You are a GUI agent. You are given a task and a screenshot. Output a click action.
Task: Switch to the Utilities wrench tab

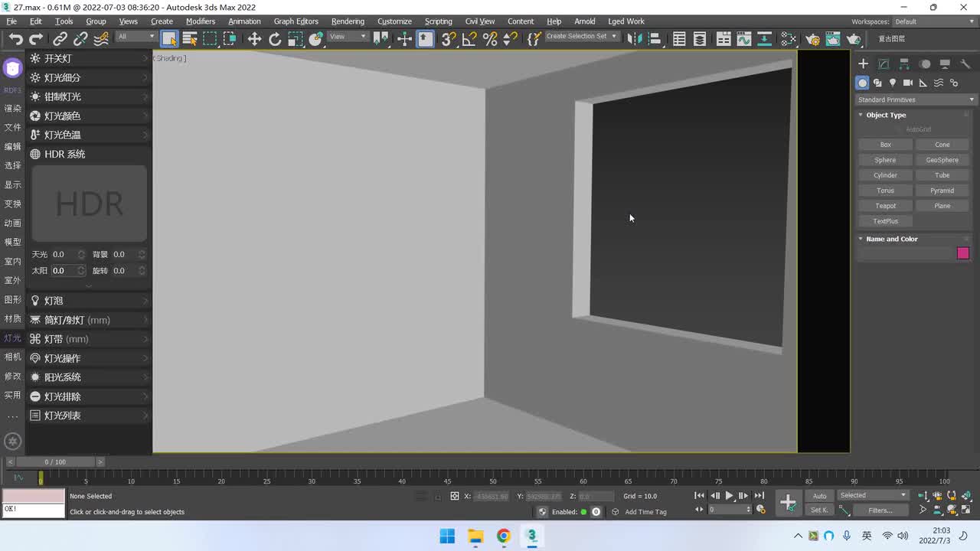[965, 64]
